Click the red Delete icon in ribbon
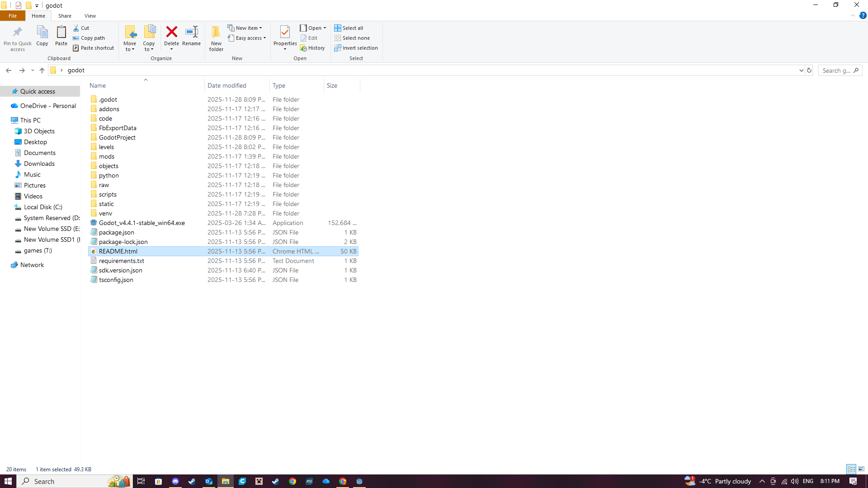This screenshot has height=488, width=868. click(171, 32)
